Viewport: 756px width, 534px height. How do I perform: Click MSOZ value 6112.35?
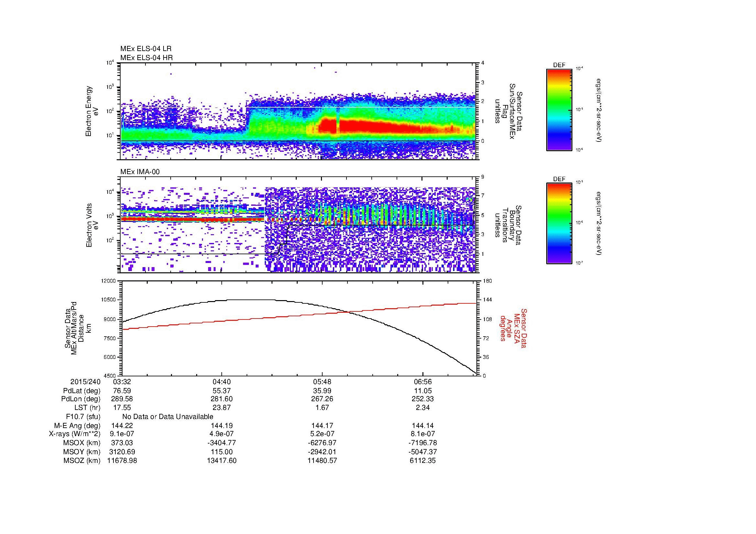click(423, 461)
